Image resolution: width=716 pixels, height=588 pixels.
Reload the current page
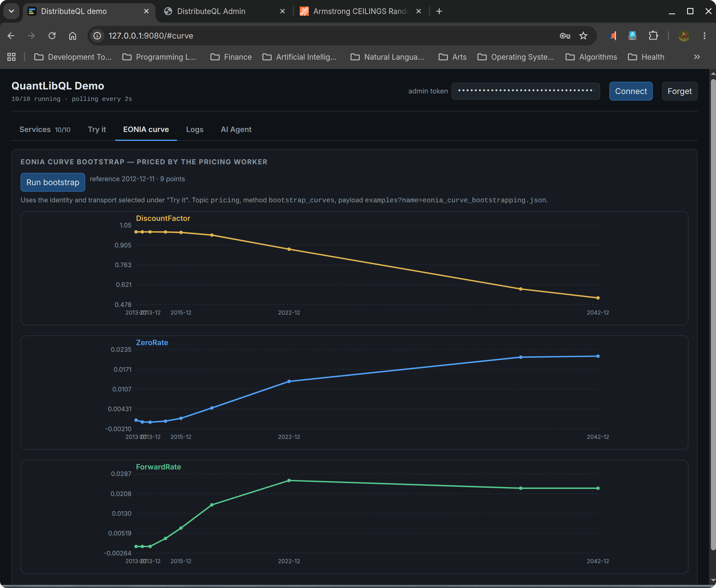[52, 35]
